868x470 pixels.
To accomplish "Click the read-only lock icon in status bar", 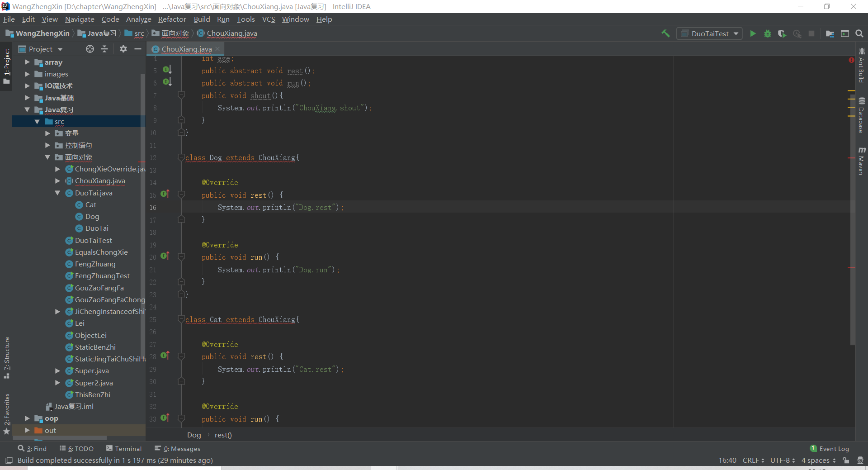I will [x=846, y=461].
